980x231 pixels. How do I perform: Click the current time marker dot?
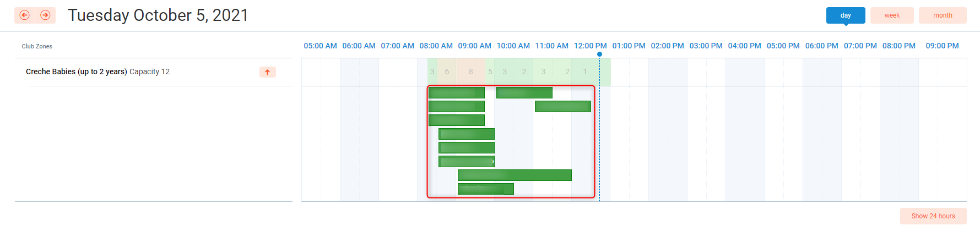tap(599, 54)
